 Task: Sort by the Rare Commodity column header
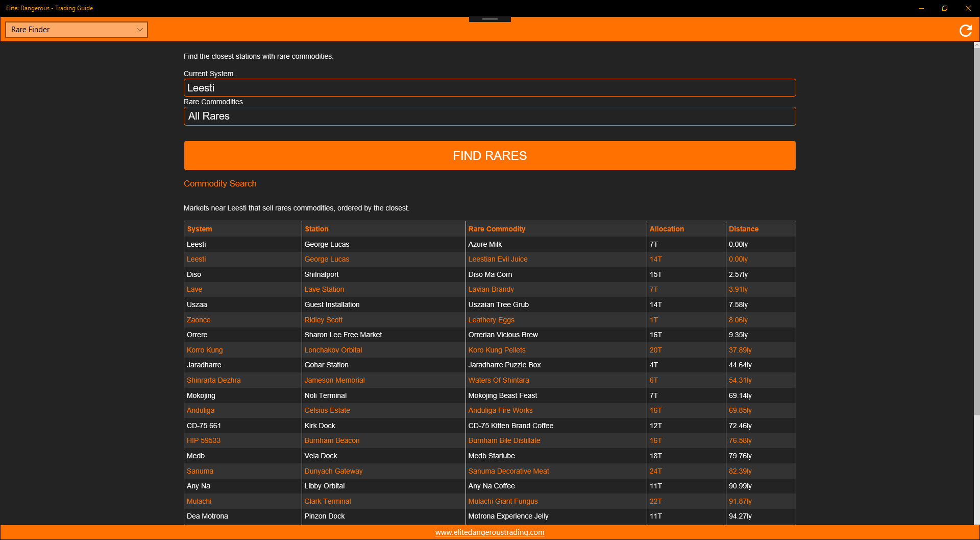[497, 229]
